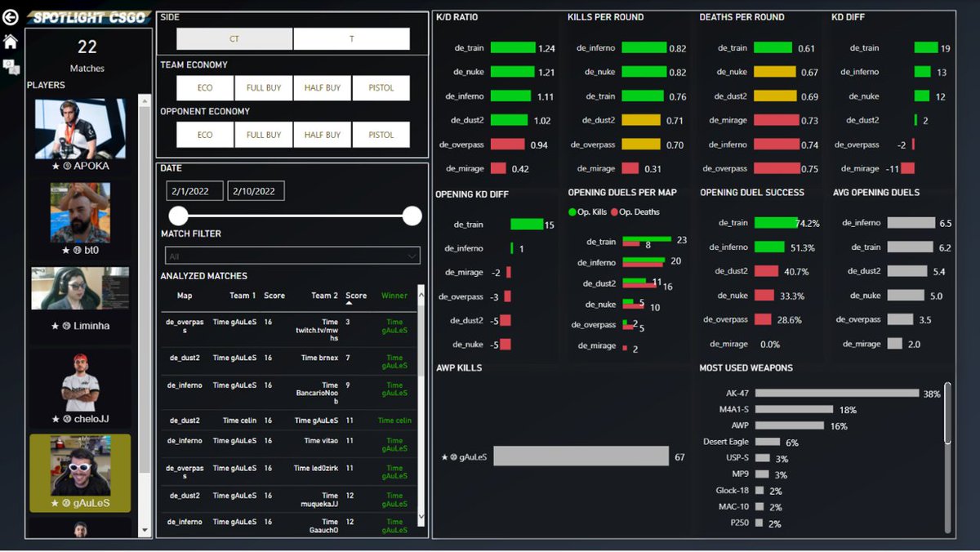Toggle PISTOL under Team Economy
The width and height of the screenshot is (980, 552).
click(x=381, y=88)
